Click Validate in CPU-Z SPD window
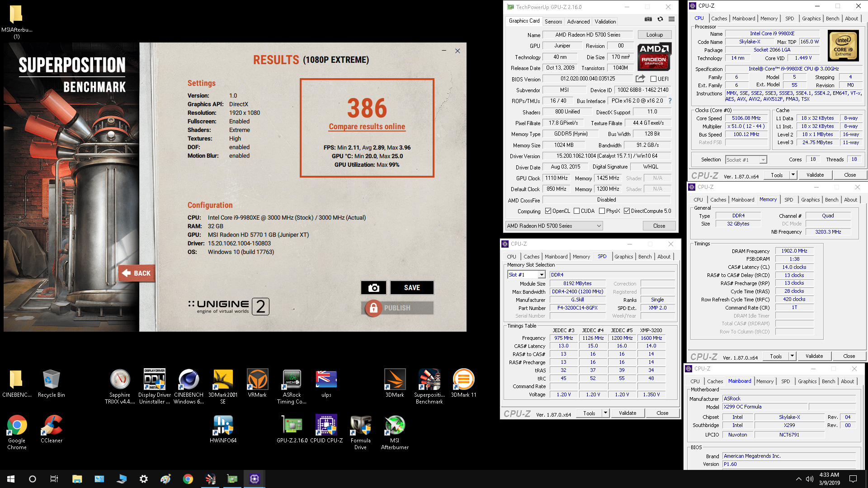 [627, 413]
